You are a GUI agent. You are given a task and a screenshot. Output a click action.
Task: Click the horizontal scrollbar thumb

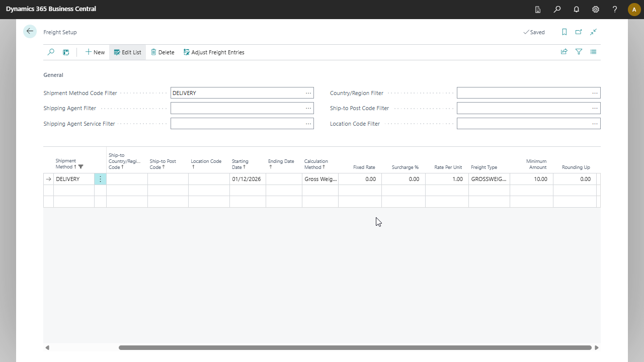(x=355, y=347)
